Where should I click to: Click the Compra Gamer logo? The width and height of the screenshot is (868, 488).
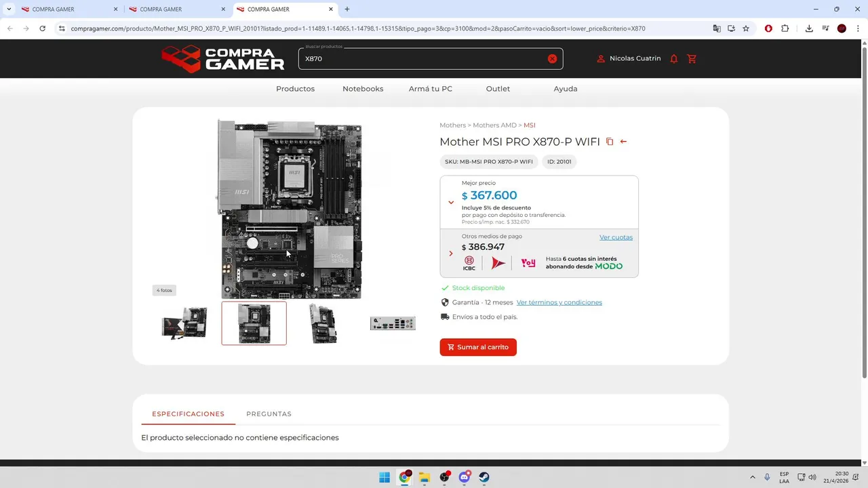(x=222, y=59)
